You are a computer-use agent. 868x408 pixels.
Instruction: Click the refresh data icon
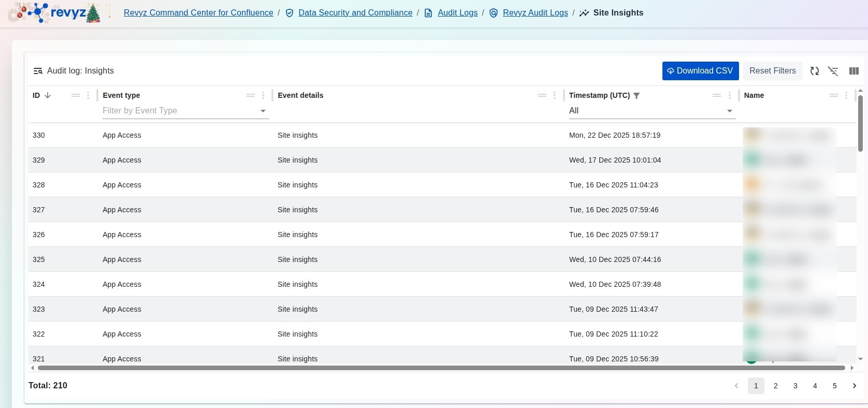[814, 71]
